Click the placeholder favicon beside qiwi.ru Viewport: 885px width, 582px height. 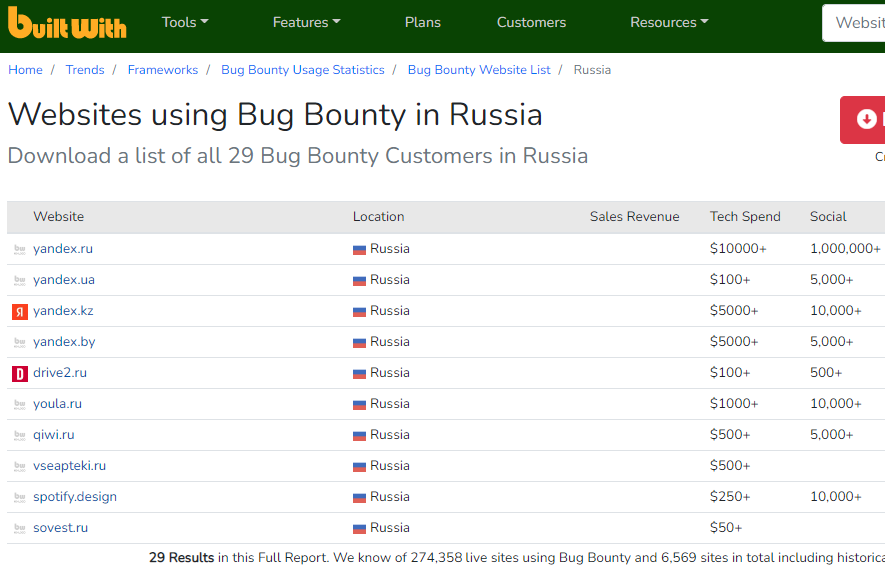point(20,435)
